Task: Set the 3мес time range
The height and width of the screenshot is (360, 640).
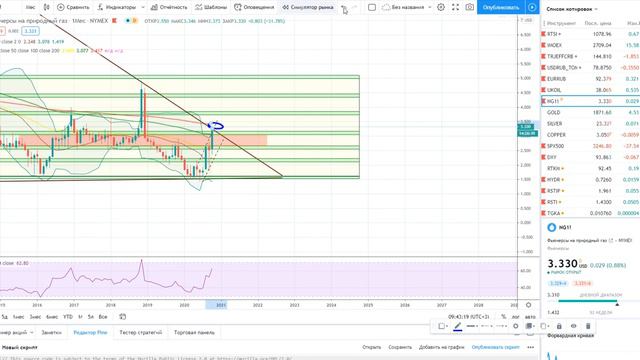Action: tap(35, 317)
